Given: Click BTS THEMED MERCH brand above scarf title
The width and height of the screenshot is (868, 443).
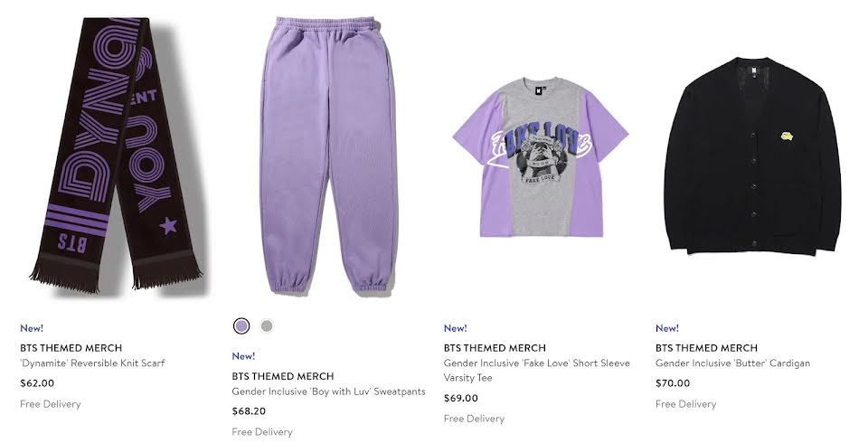Looking at the screenshot, I should pos(71,348).
